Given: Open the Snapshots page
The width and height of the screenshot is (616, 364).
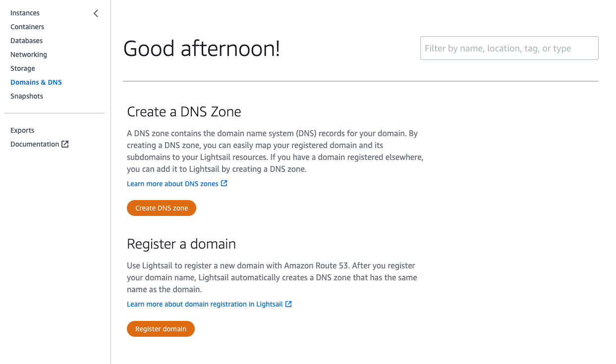Looking at the screenshot, I should coord(27,96).
